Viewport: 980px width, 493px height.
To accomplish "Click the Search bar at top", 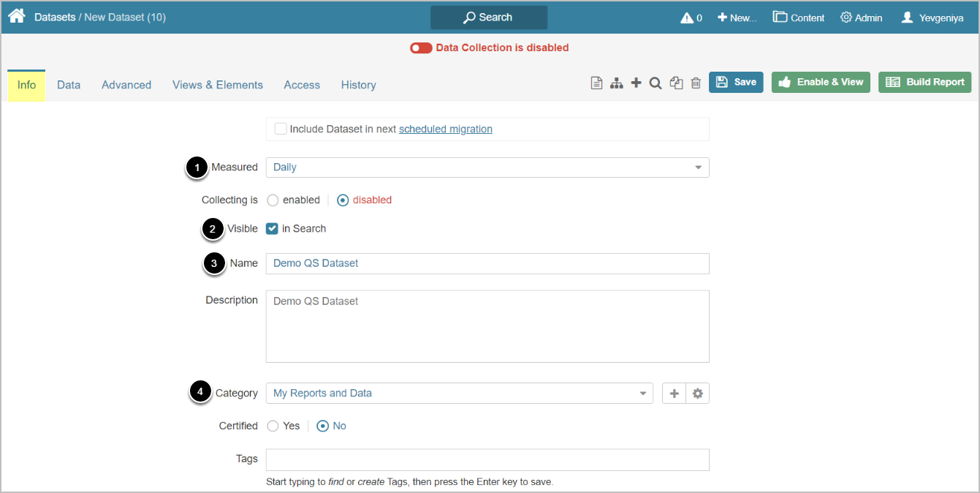I will [x=489, y=18].
